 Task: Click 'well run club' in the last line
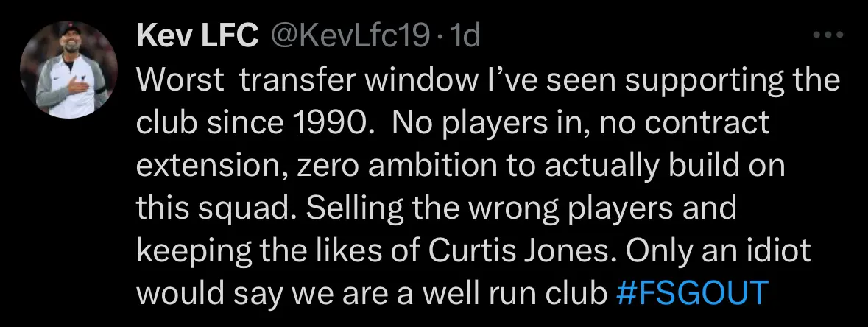515,292
